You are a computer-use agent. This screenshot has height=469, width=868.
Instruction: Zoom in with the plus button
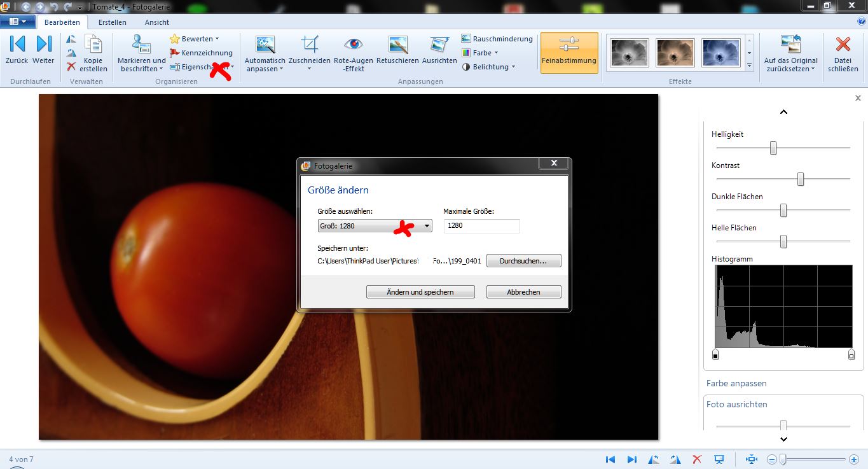(x=854, y=459)
